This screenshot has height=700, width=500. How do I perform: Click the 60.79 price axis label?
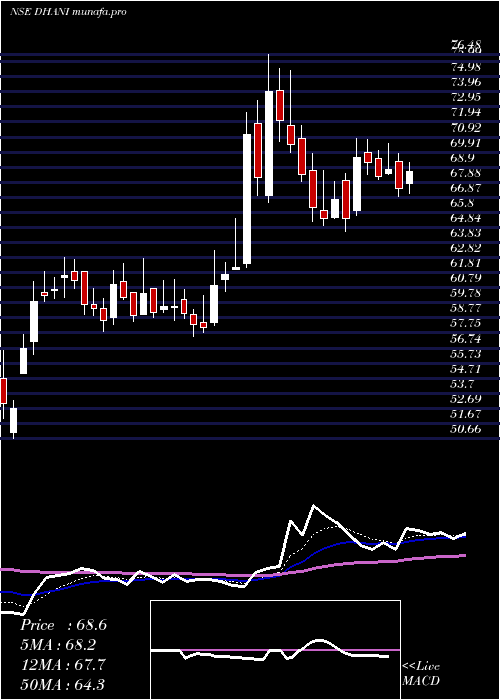(x=466, y=279)
